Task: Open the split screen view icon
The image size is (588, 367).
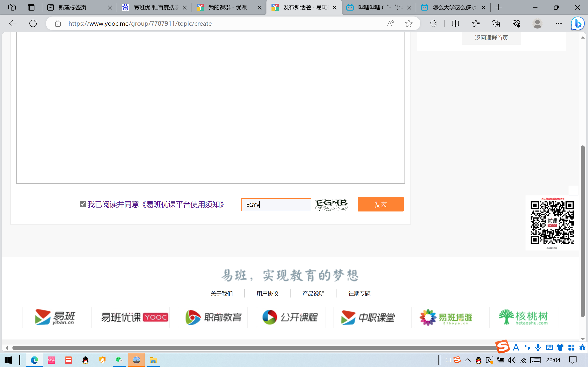Action: 455,24
